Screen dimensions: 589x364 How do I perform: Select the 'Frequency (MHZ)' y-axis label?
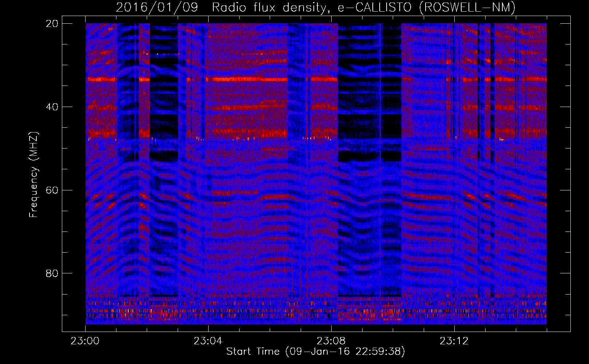pyautogui.click(x=33, y=175)
